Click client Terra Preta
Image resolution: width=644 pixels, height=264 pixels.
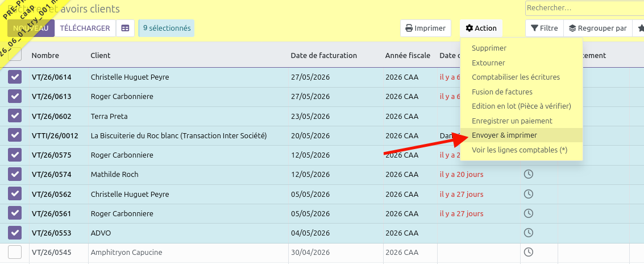click(x=109, y=117)
